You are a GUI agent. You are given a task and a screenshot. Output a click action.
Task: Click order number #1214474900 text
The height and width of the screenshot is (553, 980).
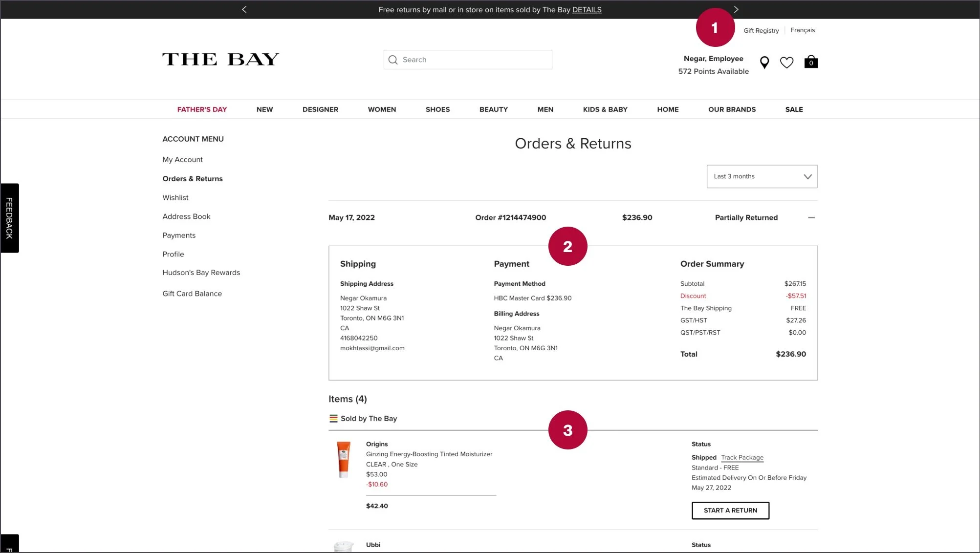(x=511, y=218)
